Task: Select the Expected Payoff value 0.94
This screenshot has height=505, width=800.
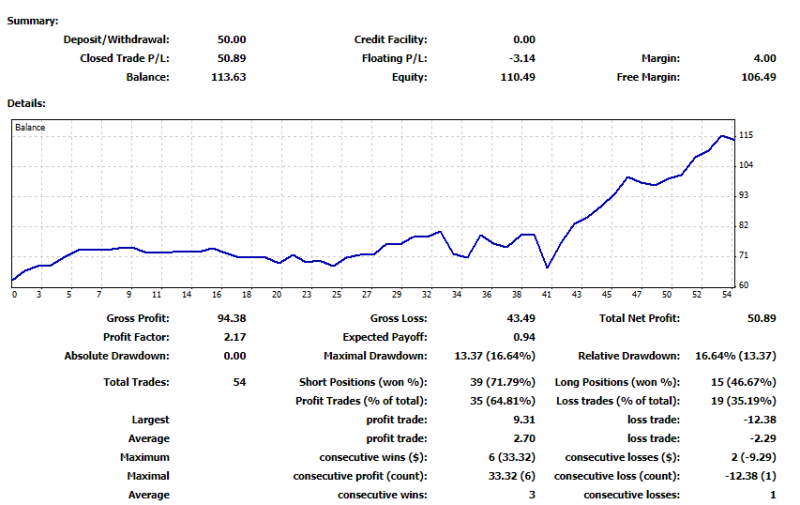Action: tap(523, 337)
